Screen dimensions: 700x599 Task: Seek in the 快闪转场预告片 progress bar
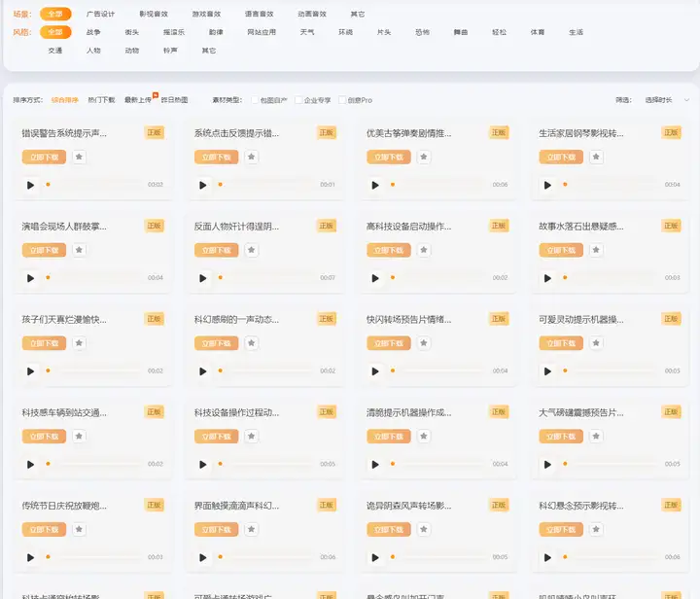(x=438, y=370)
